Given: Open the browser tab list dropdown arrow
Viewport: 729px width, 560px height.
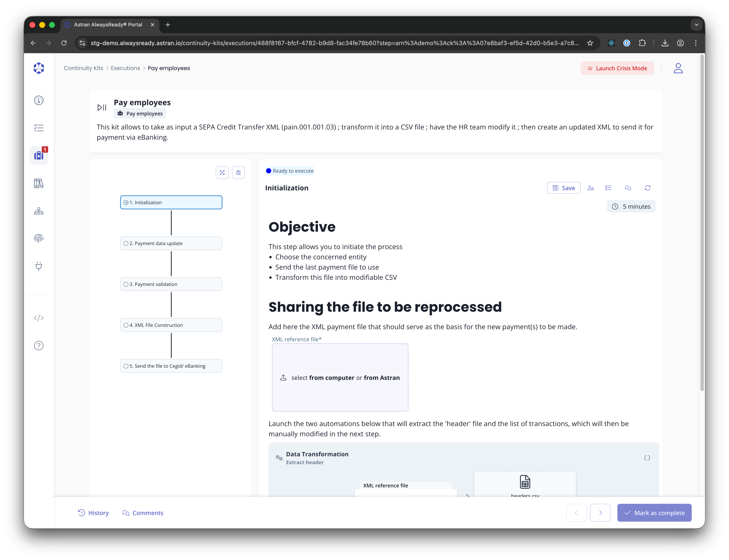Looking at the screenshot, I should 696,25.
